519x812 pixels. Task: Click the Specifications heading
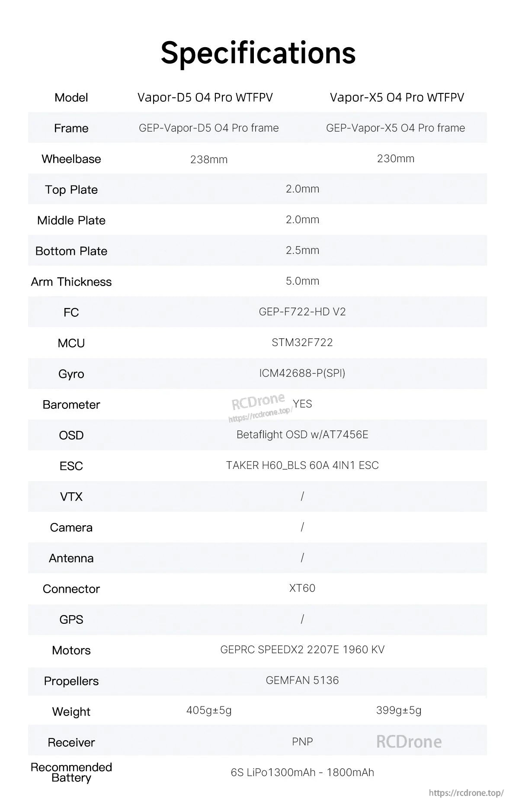point(258,53)
